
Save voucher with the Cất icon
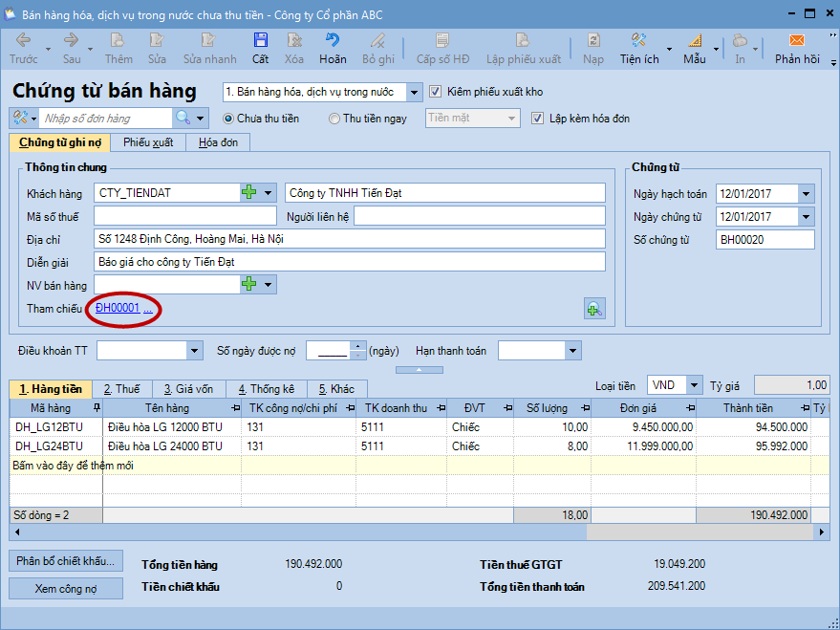pos(260,41)
